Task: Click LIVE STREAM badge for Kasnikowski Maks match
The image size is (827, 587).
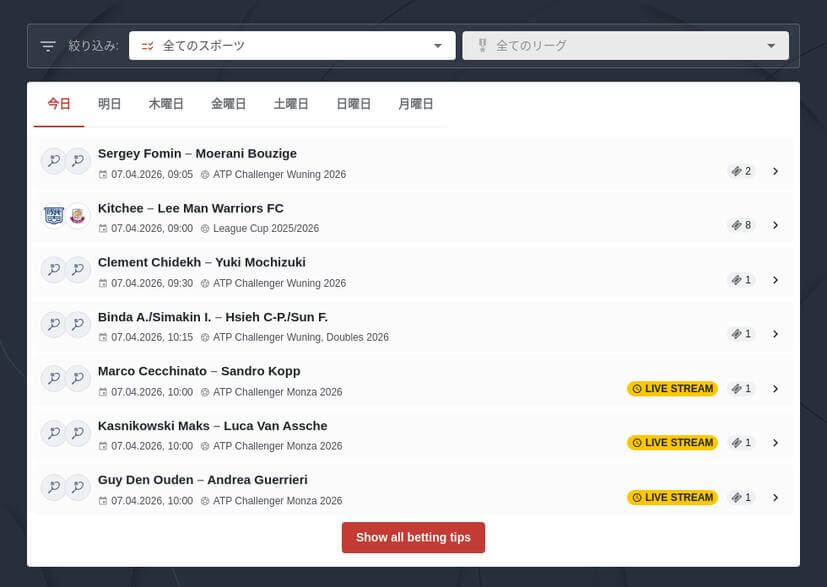Action: coord(672,443)
